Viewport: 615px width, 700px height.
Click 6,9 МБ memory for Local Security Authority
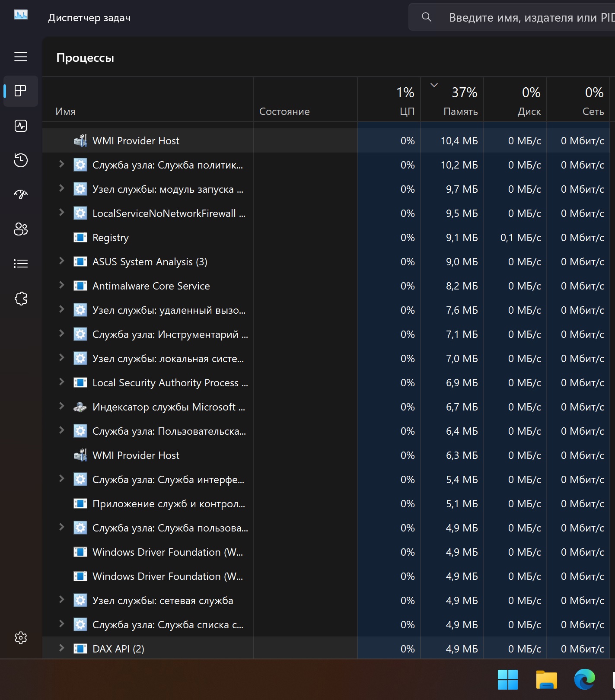click(x=462, y=383)
